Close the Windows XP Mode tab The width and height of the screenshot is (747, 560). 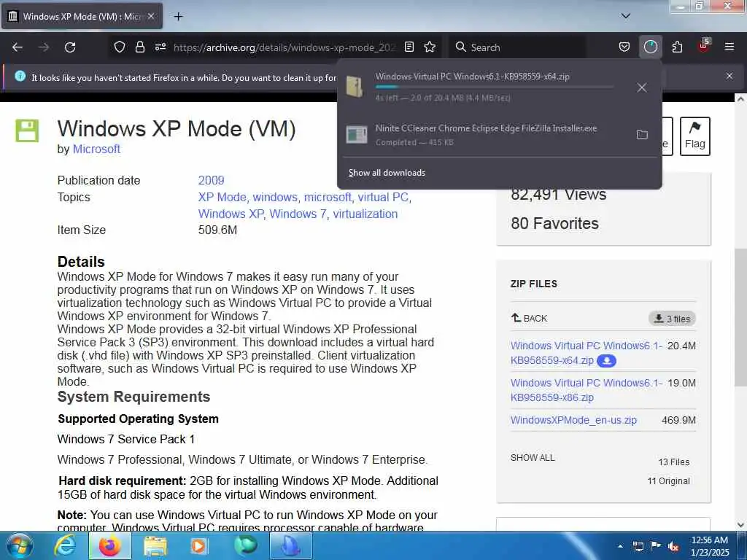(x=151, y=16)
